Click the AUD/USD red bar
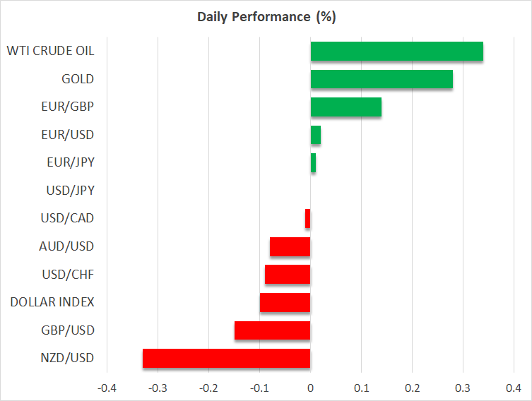532x401 pixels. (x=290, y=247)
